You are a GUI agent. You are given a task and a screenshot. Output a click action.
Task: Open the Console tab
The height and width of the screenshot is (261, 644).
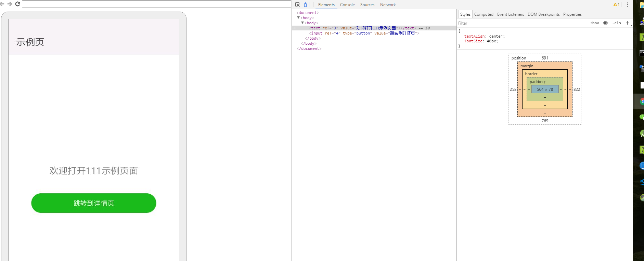[347, 5]
